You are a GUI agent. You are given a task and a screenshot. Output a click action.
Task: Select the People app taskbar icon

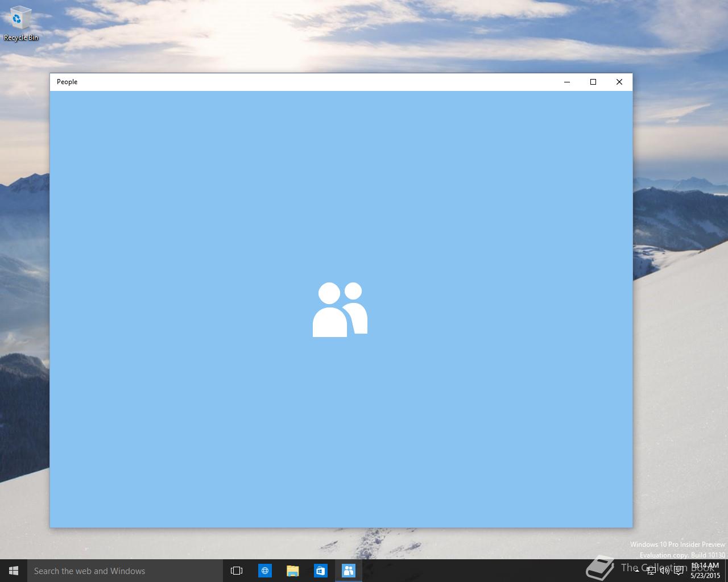[349, 571]
